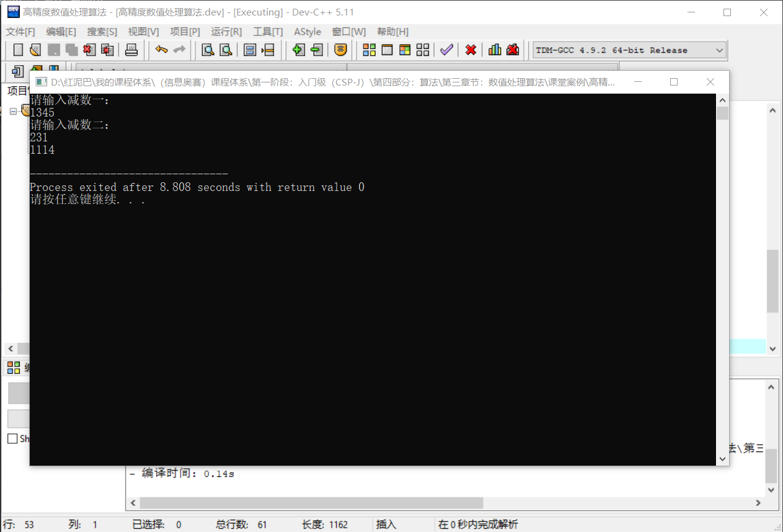Switch to the 项目 tab in the left panel

17,91
